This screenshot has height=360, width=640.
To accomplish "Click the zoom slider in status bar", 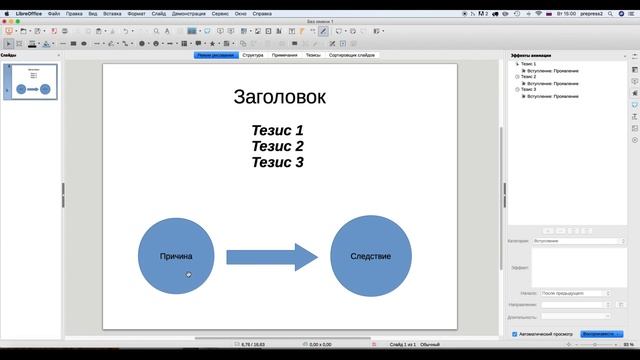I will 595,345.
